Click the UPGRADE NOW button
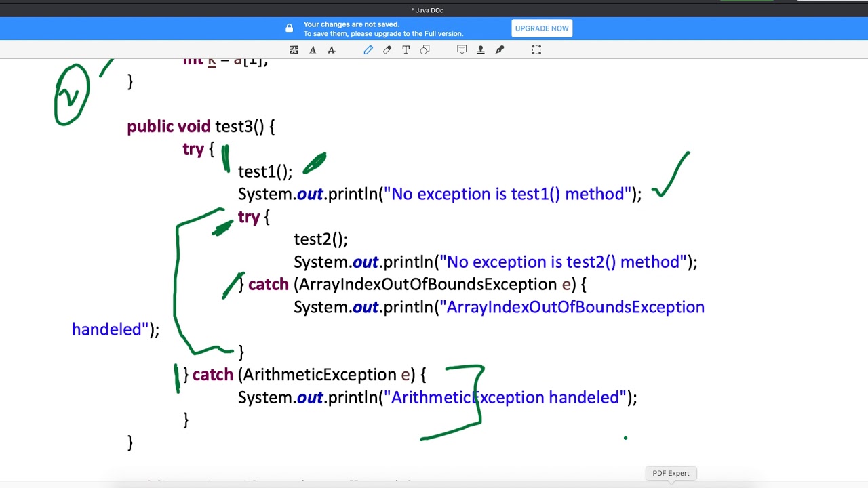This screenshot has width=868, height=488. coord(542,28)
